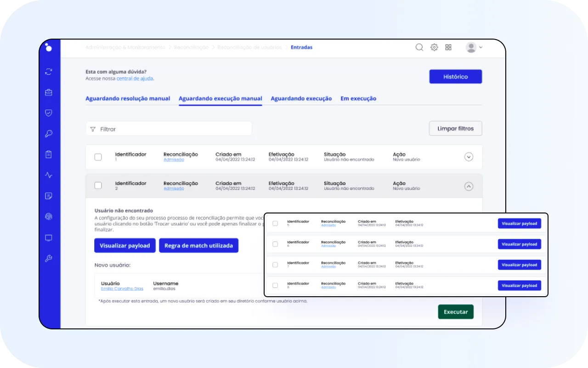Image resolution: width=588 pixels, height=368 pixels.
Task: Open the wrench tools sidebar icon
Action: pyautogui.click(x=49, y=259)
